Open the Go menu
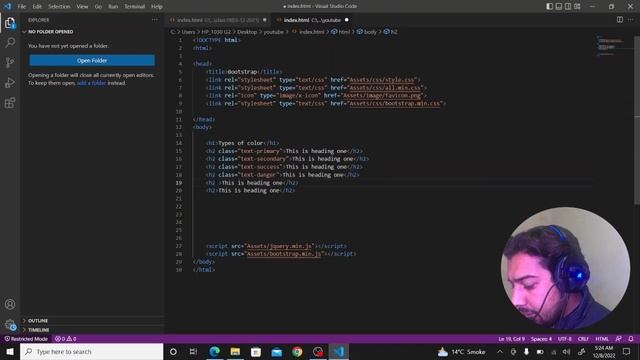This screenshot has width=640, height=360. [98, 7]
